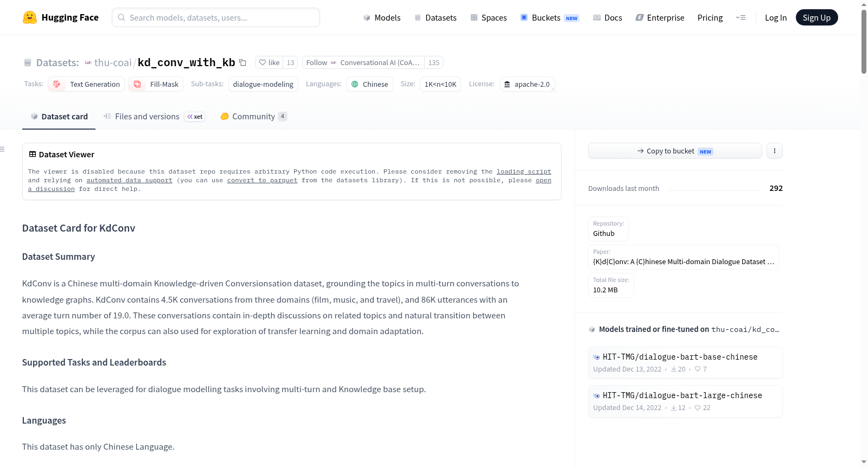The height and width of the screenshot is (467, 868).
Task: Open the automated data support link
Action: click(x=129, y=180)
